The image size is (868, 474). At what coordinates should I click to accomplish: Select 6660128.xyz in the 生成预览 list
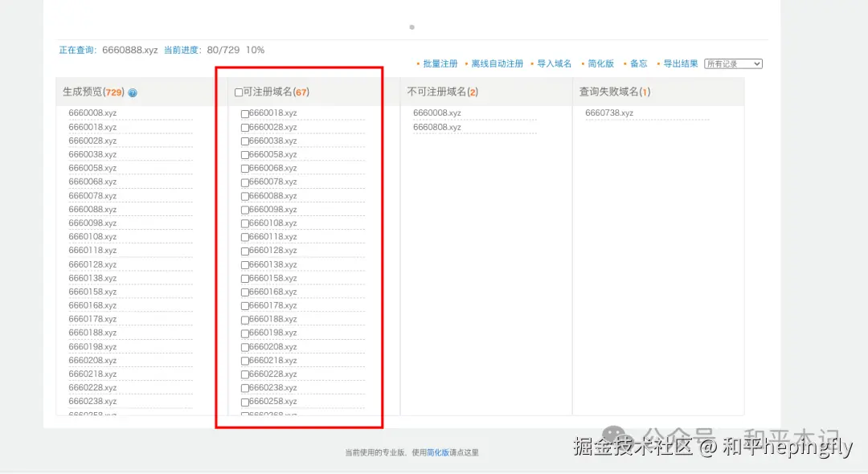coord(92,264)
